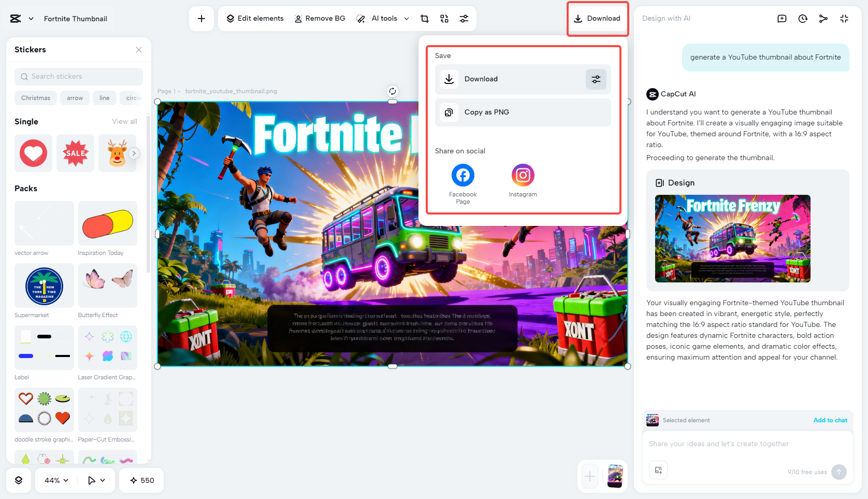Select Remove BG from the toolbar
The width and height of the screenshot is (868, 499).
click(x=320, y=18)
